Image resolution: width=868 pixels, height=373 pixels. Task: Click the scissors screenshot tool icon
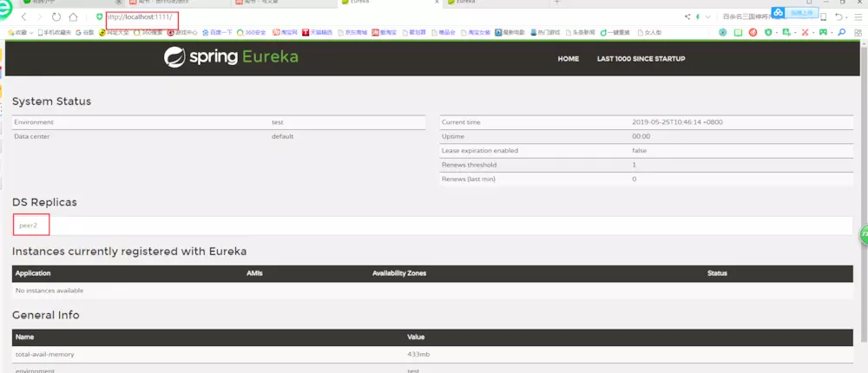point(806,33)
